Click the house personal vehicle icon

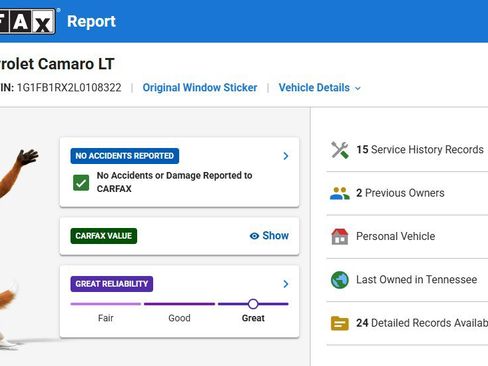pos(340,236)
